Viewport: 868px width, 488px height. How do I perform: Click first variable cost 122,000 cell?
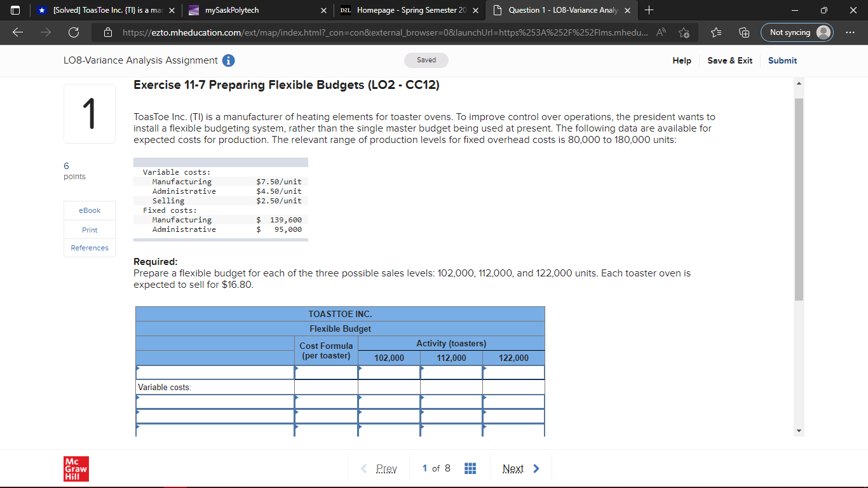[x=513, y=402]
